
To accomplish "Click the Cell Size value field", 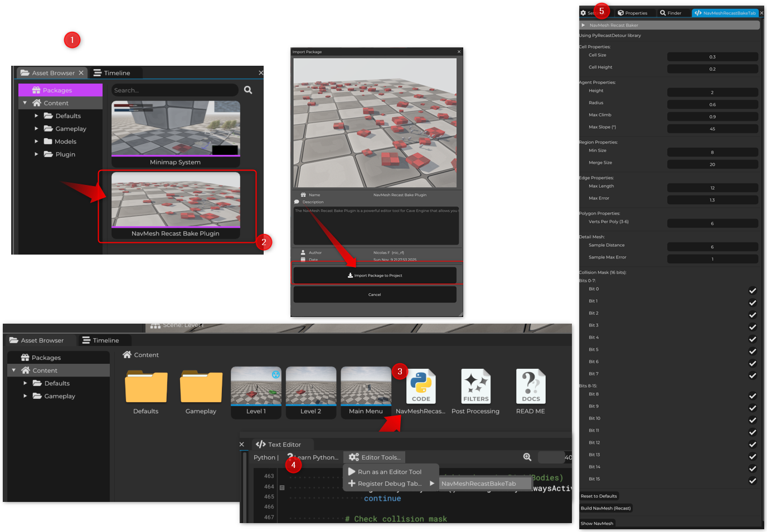I will point(712,57).
